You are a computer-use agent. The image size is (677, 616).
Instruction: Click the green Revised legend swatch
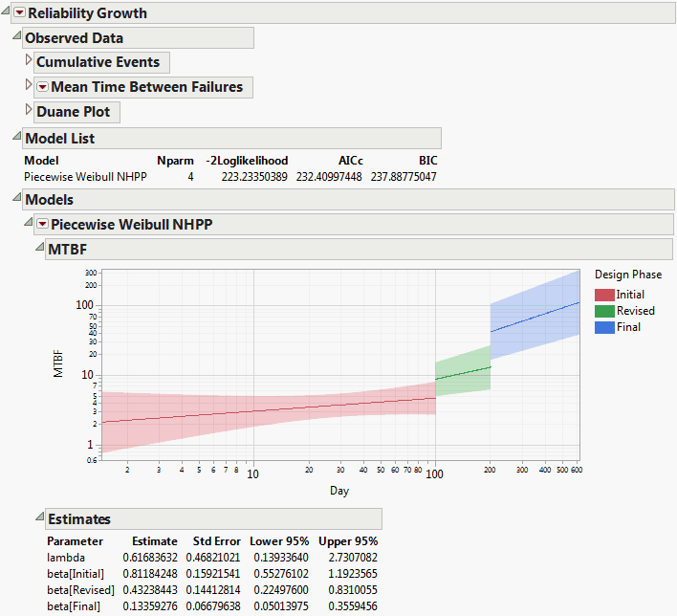pos(604,311)
